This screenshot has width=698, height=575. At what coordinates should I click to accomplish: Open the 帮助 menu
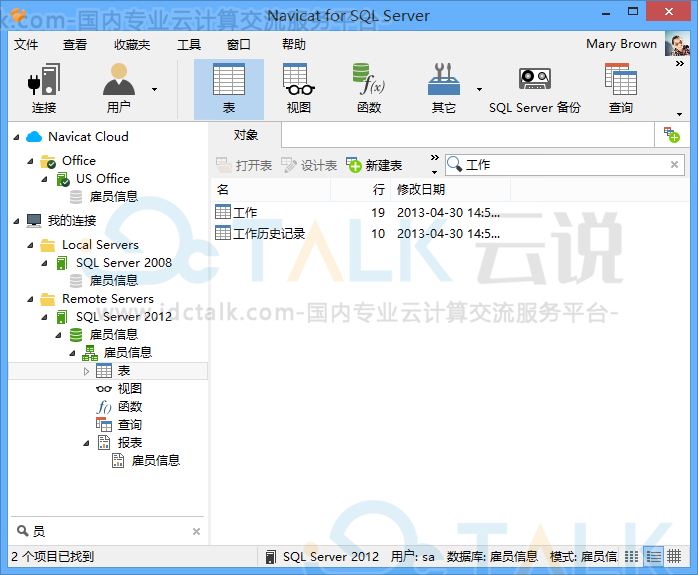pyautogui.click(x=294, y=45)
